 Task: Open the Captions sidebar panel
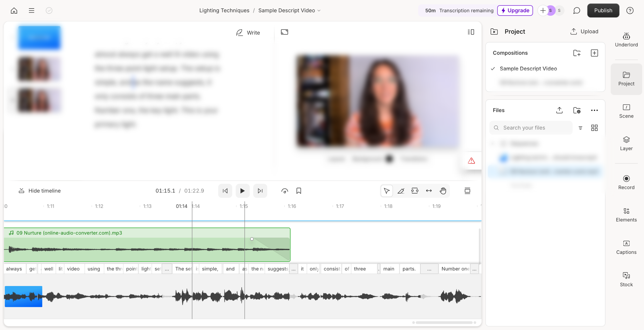[626, 247]
